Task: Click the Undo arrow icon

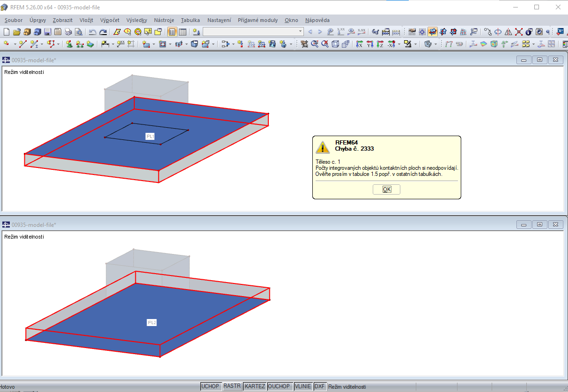Action: click(93, 32)
